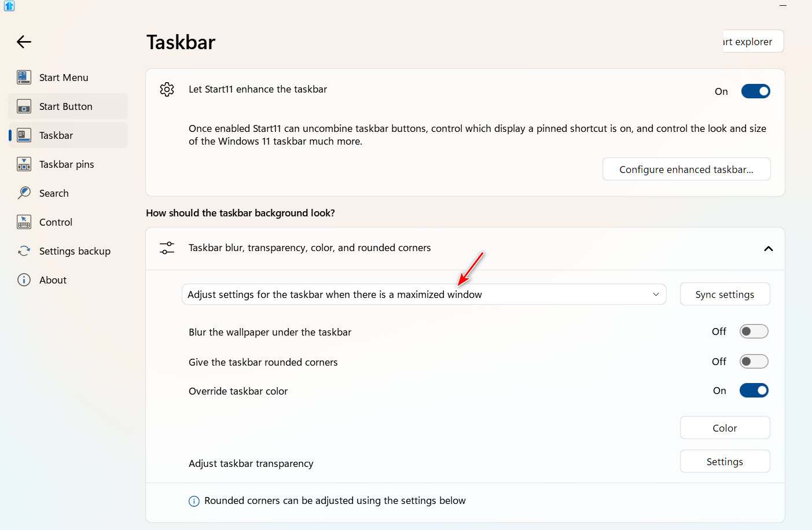Click the back arrow icon

click(x=24, y=42)
